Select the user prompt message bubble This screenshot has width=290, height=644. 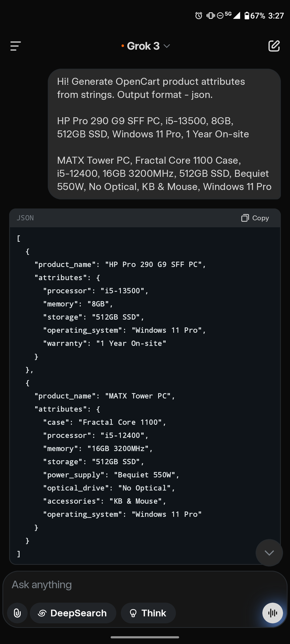(x=164, y=134)
